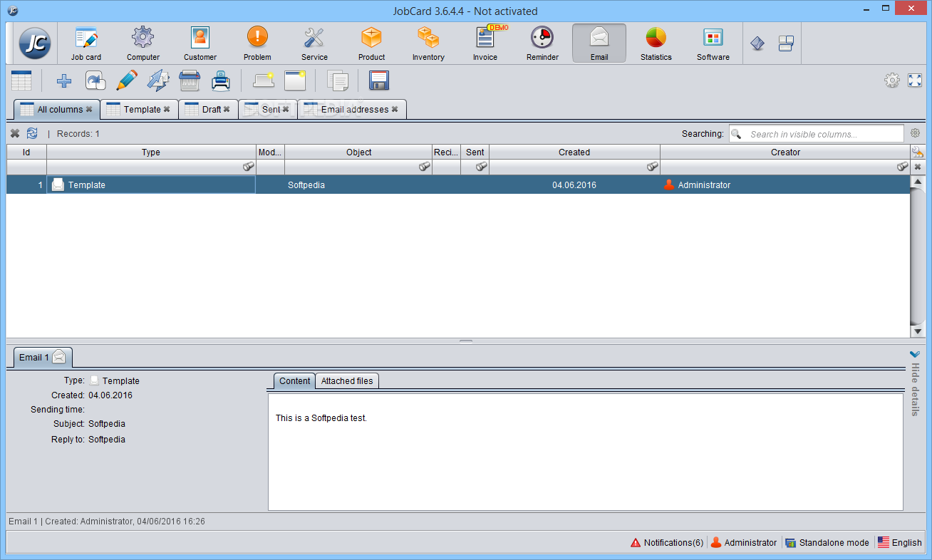This screenshot has width=932, height=560.
Task: Select the Email 1 details tab
Action: [x=43, y=357]
